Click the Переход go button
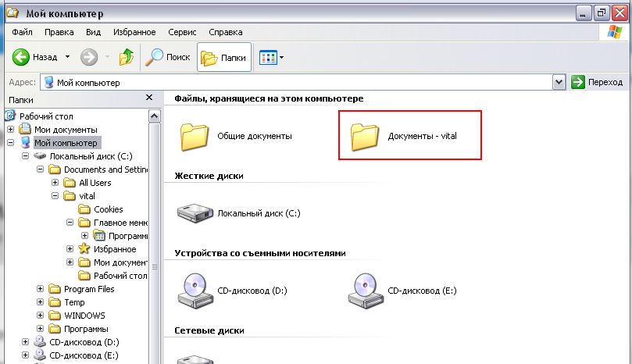Screen dimensions: 632x364 tap(597, 82)
